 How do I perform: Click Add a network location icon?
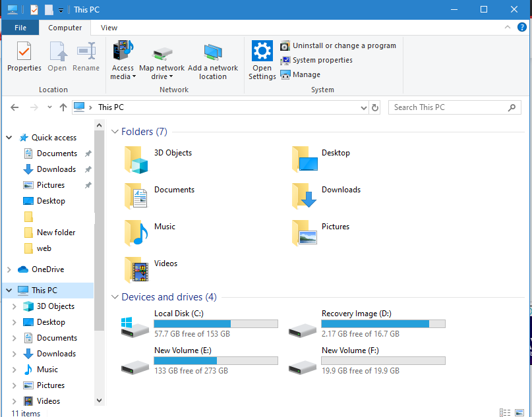click(213, 53)
